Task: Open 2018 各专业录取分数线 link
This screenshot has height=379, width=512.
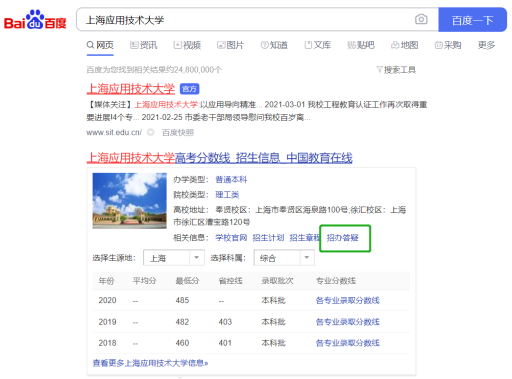Action: 348,343
